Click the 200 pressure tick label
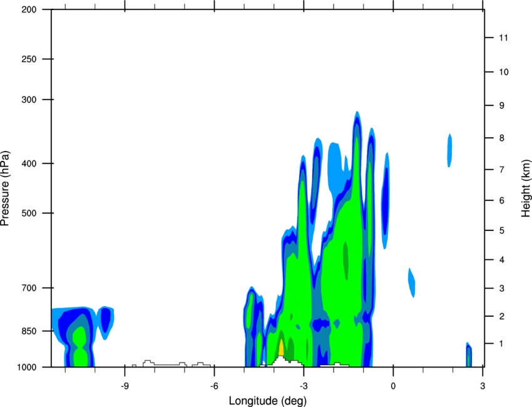Image resolution: width=532 pixels, height=407 pixels. click(29, 9)
